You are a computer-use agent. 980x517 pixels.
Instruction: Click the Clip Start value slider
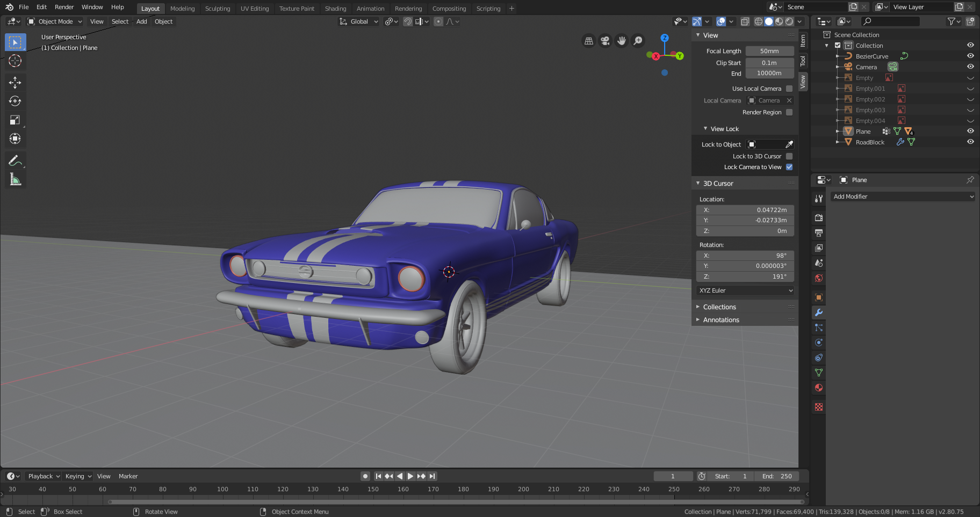click(x=769, y=63)
